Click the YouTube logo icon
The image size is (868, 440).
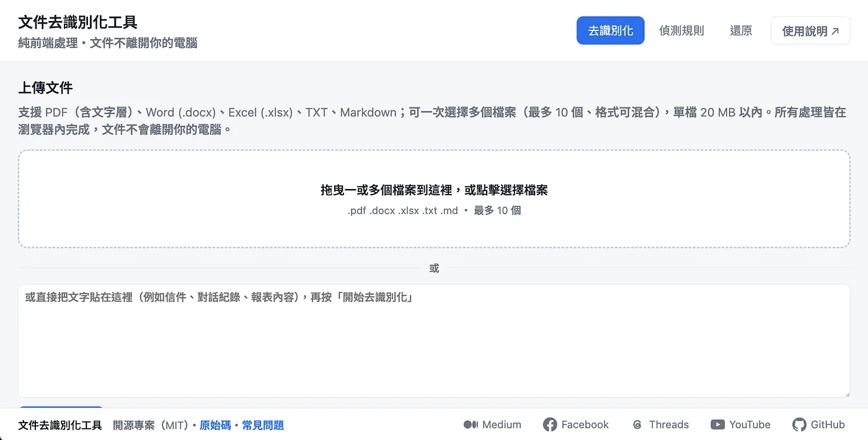coord(717,425)
